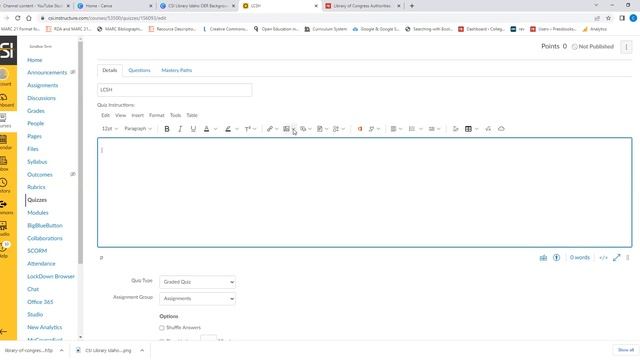Click inside the quiz instructions text area

364,193
